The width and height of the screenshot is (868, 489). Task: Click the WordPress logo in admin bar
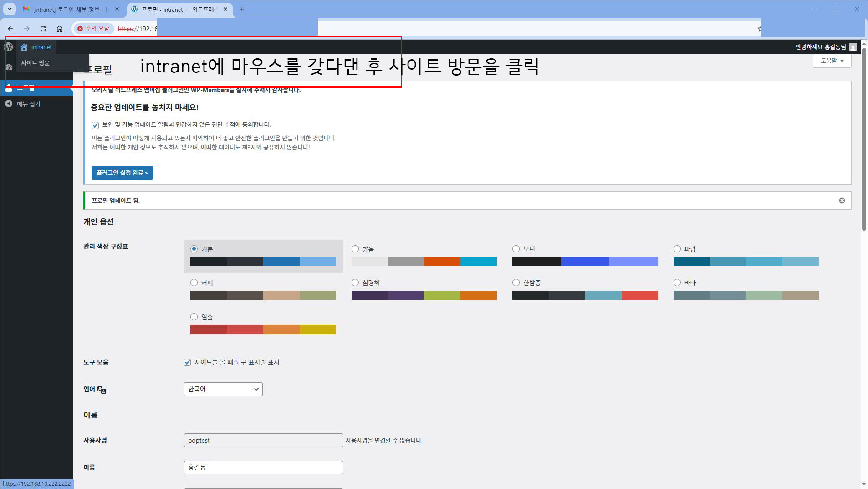[x=8, y=47]
